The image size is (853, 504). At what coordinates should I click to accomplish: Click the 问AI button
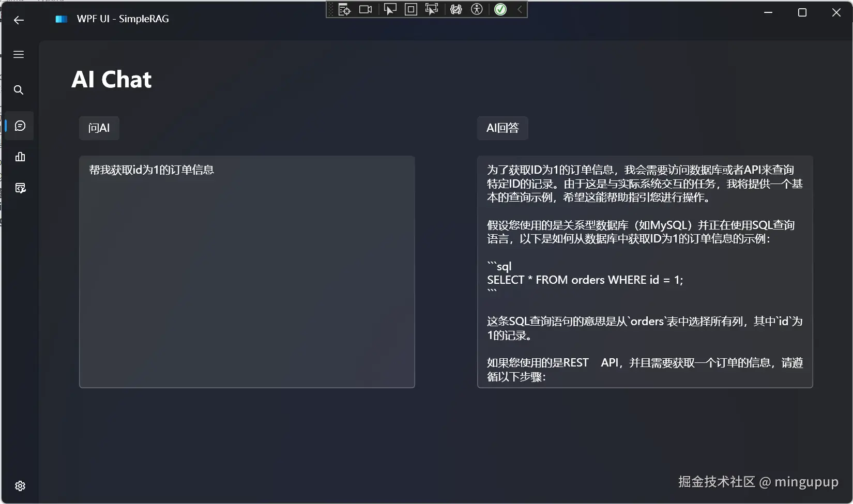coord(99,128)
